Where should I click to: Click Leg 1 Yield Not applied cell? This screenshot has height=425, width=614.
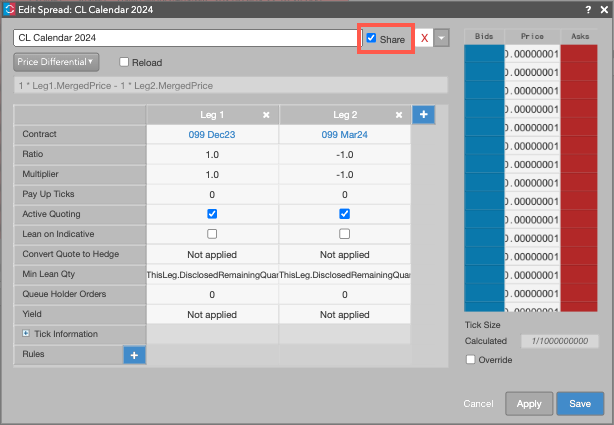tap(212, 315)
